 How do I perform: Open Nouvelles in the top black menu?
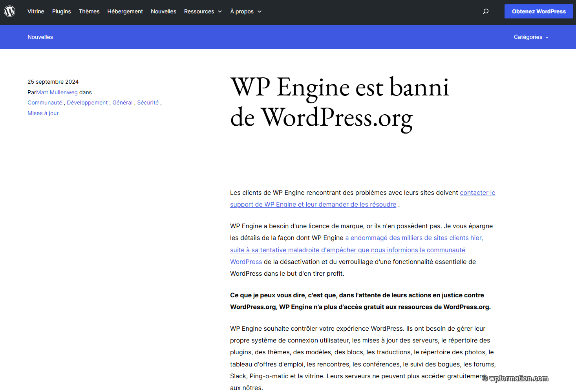(164, 11)
